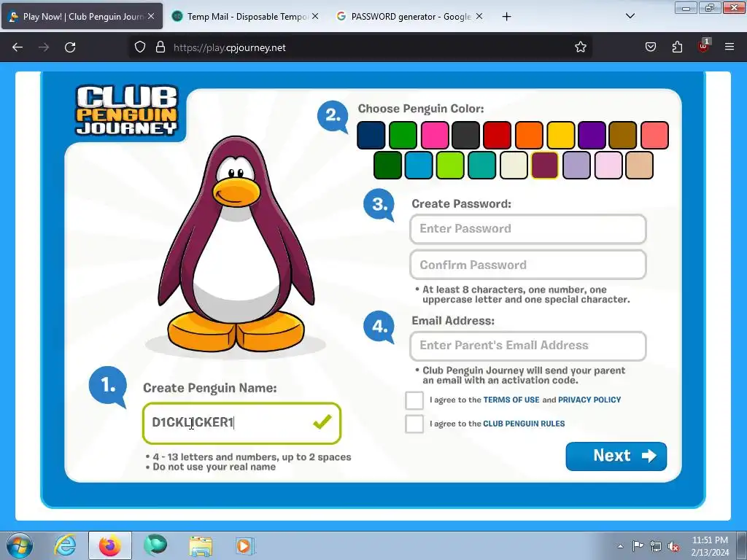This screenshot has height=560, width=747.
Task: Open the Windows Start button
Action: point(20,545)
